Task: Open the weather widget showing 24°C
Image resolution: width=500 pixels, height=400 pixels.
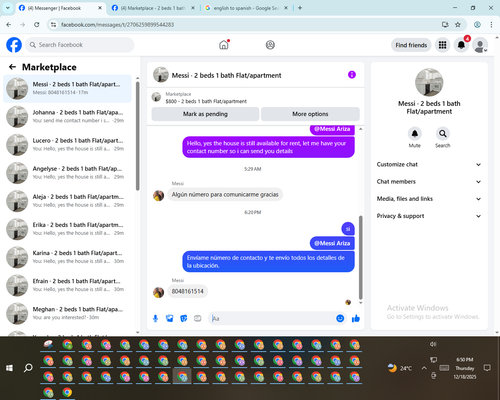Action: point(400,368)
